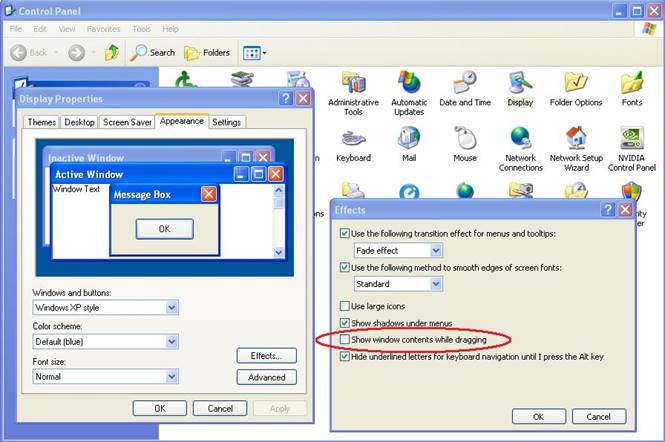The image size is (665, 442).
Task: Switch to the Themes tab
Action: pos(42,122)
